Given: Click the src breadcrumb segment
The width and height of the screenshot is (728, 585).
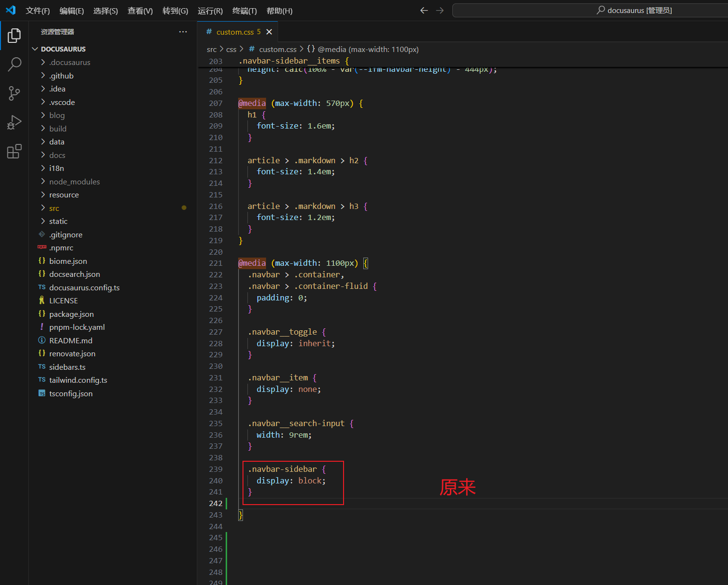Looking at the screenshot, I should tap(212, 49).
